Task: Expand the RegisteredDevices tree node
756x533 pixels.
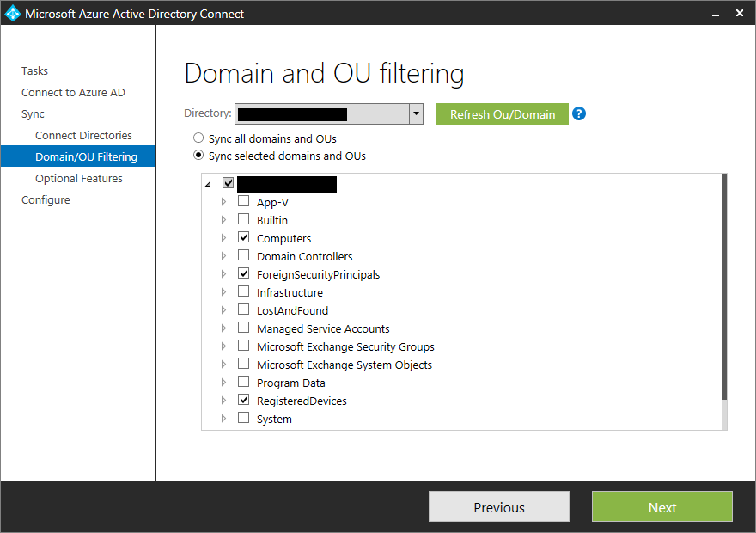Action: (x=223, y=401)
